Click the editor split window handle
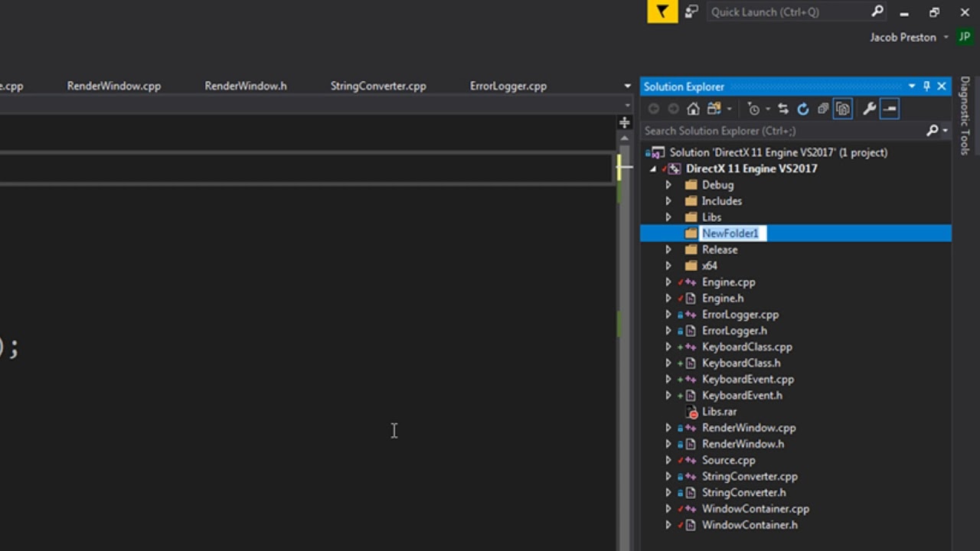980x551 pixels. [624, 122]
